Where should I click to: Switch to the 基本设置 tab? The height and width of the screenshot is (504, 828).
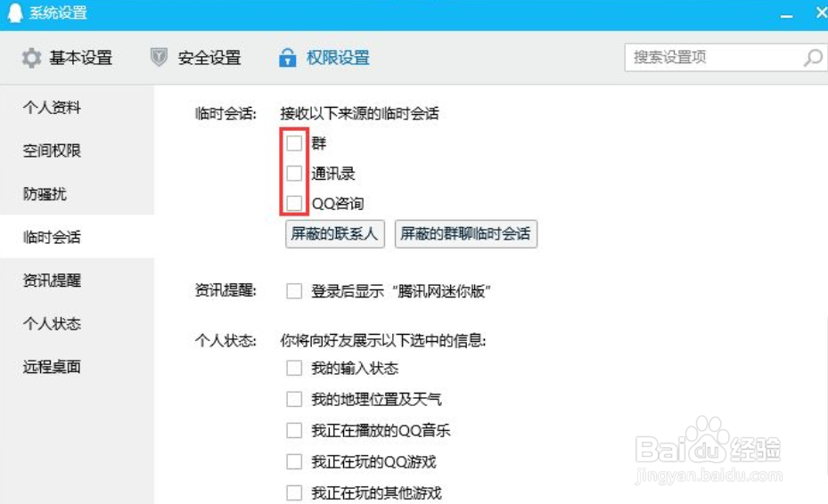tap(67, 58)
